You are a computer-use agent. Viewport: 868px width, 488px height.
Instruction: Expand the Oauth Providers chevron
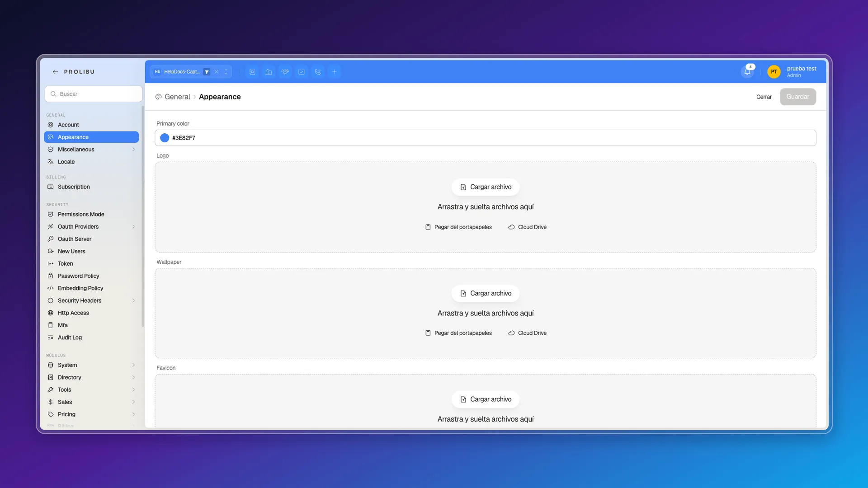(133, 227)
